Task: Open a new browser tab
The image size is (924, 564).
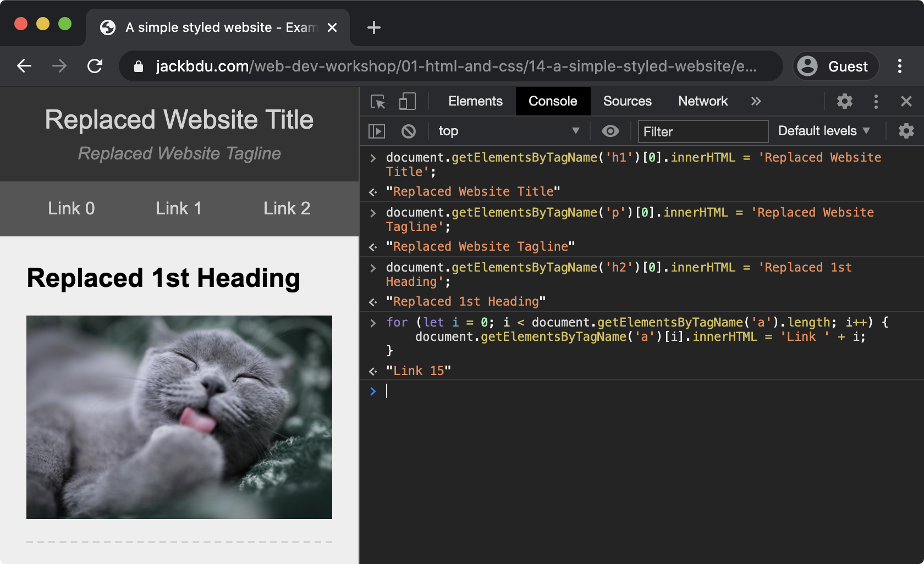Action: point(374,27)
